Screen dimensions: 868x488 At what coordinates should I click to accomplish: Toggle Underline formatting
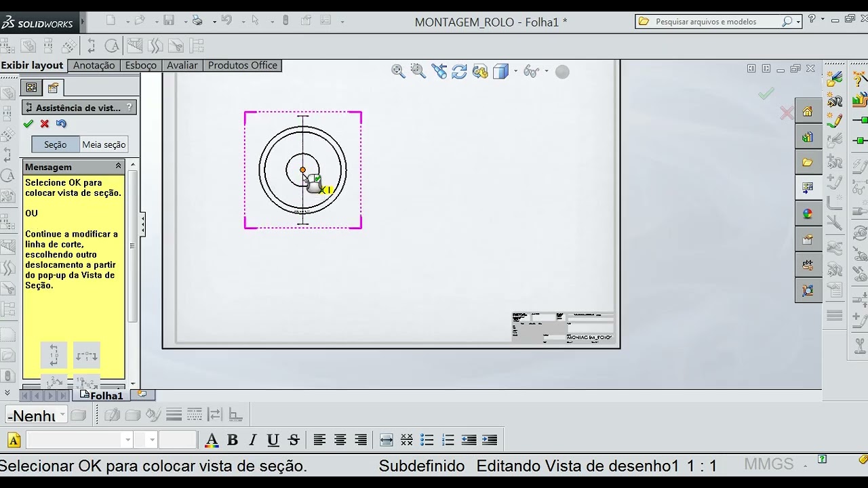[x=273, y=441]
